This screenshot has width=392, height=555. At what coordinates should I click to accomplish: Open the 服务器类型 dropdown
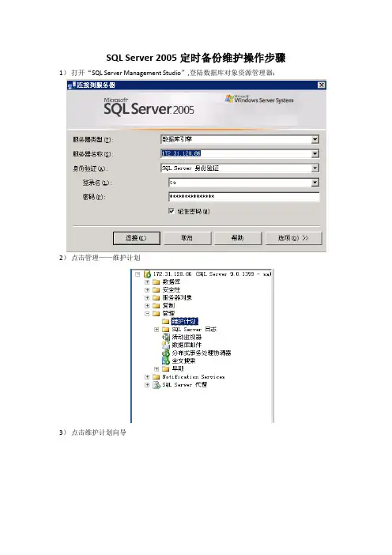(x=315, y=139)
